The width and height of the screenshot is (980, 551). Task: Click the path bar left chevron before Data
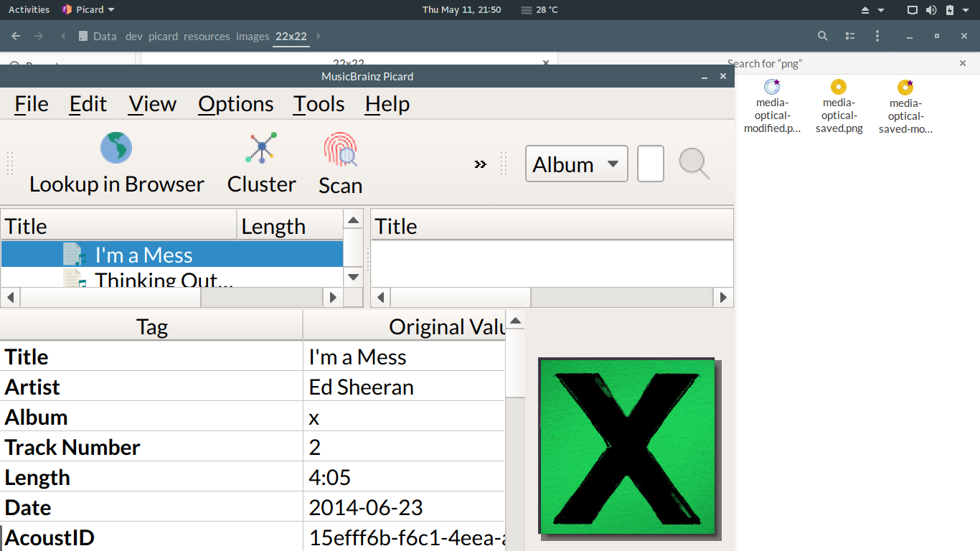click(x=63, y=36)
